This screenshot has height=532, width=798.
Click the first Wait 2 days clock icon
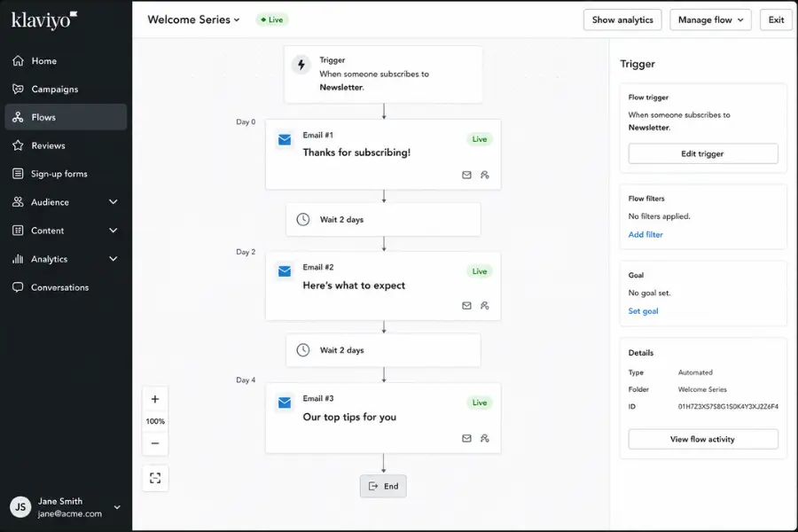point(303,219)
